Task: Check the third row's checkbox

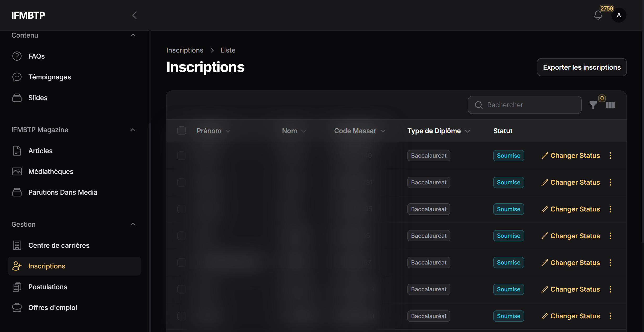Action: tap(181, 209)
